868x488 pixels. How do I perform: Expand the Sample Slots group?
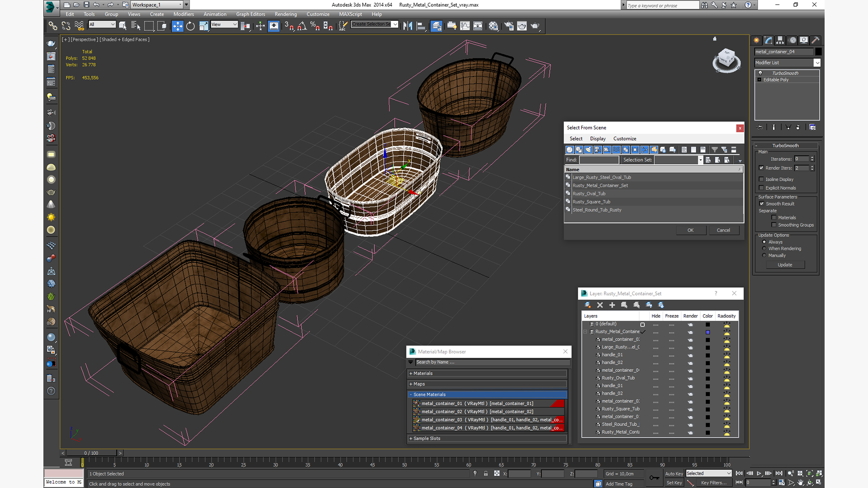[x=487, y=438]
